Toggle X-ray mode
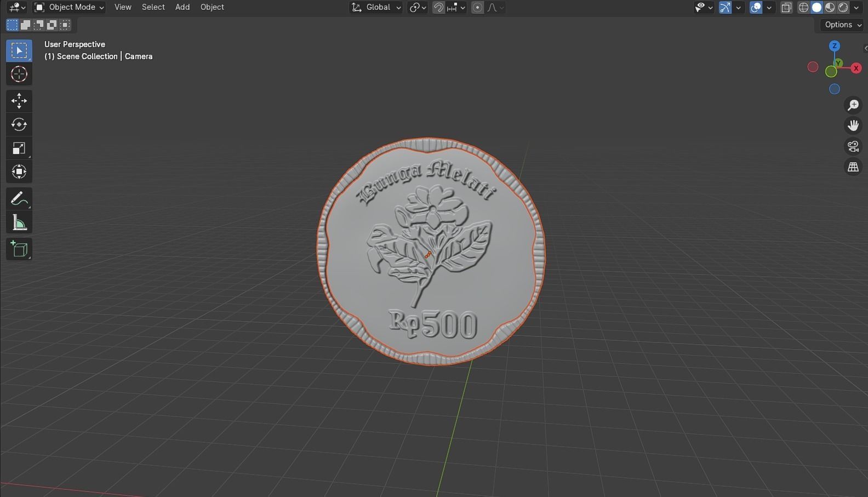The width and height of the screenshot is (868, 497). tap(786, 7)
